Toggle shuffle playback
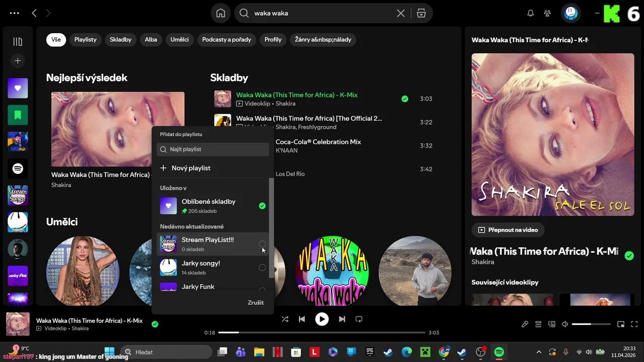The width and height of the screenshot is (644, 362). [285, 319]
